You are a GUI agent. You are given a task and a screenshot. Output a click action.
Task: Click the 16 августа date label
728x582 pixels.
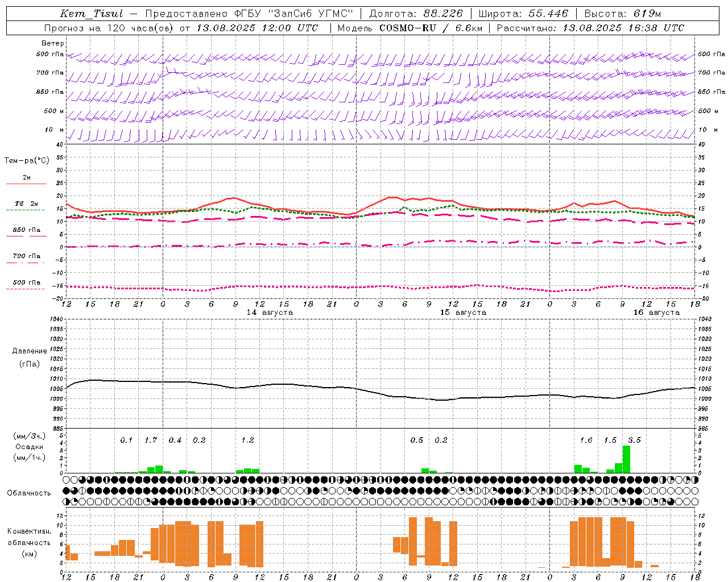(x=656, y=313)
